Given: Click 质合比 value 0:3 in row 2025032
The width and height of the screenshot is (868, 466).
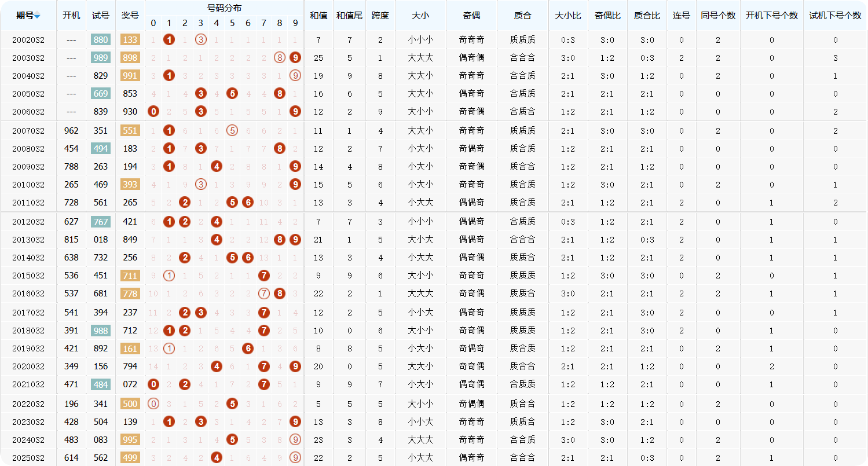Looking at the screenshot, I should pos(647,458).
